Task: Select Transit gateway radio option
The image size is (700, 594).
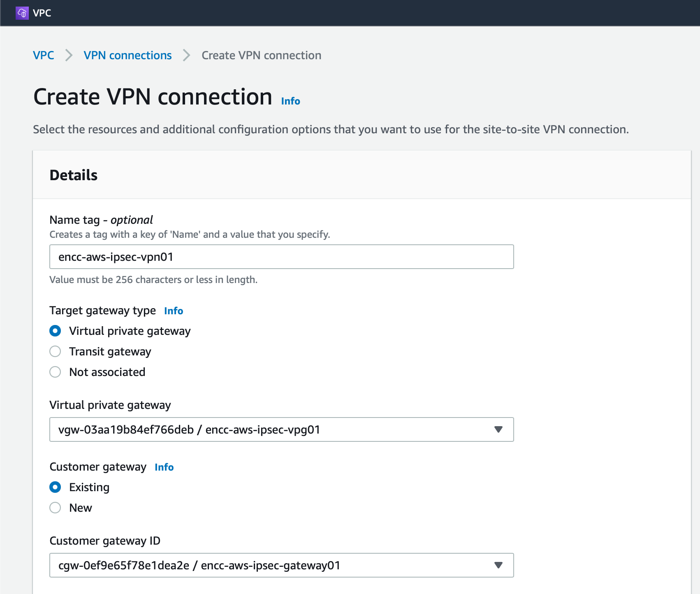Action: tap(55, 351)
